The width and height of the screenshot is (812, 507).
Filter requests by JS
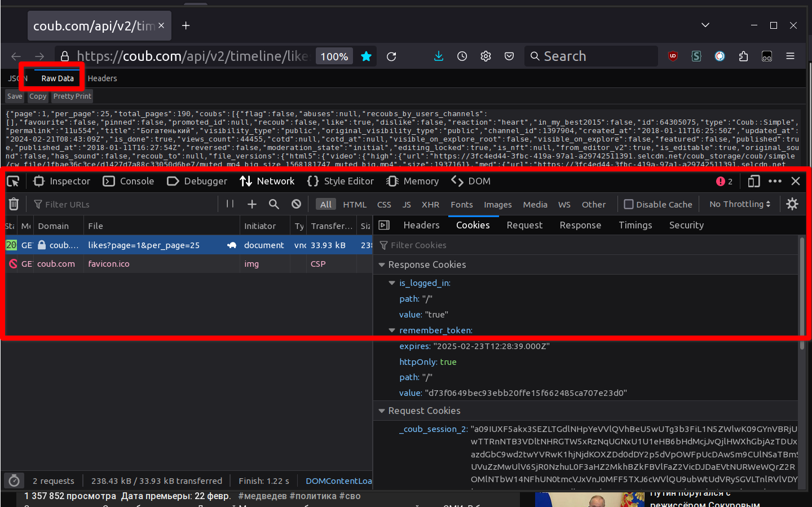click(x=407, y=204)
